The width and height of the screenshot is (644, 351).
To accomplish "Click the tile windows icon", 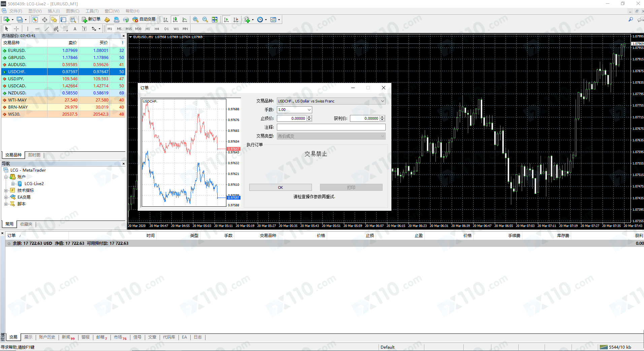I will coord(215,20).
